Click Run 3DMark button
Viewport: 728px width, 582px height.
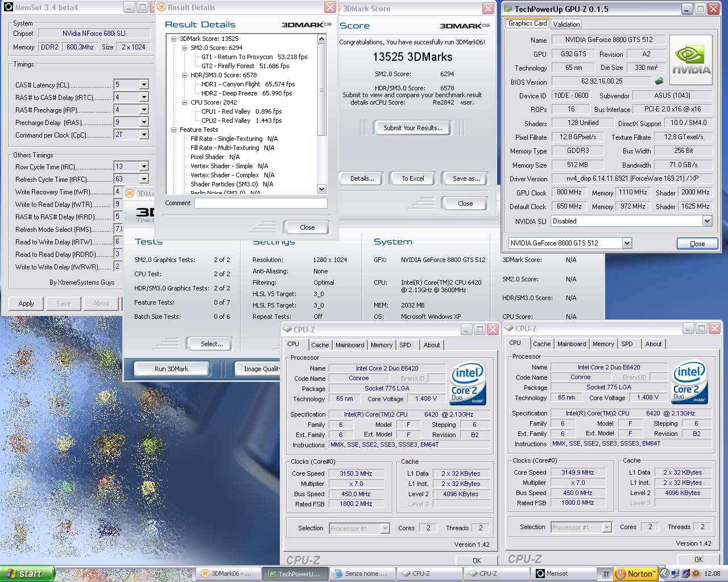[x=171, y=369]
